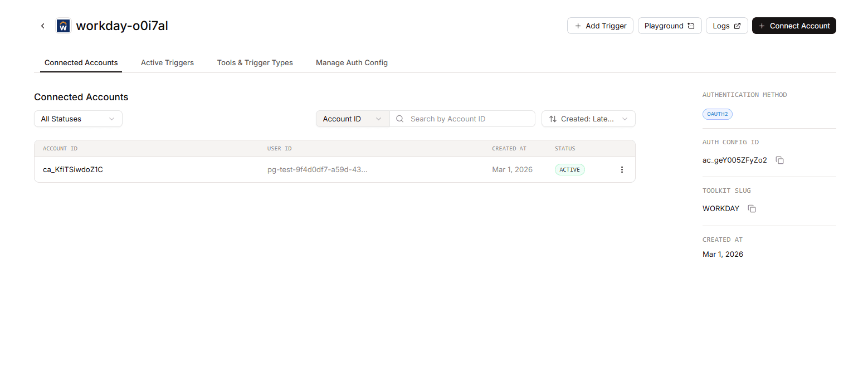Click the WORKDAY toolkit slug text
The height and width of the screenshot is (381, 868).
coord(721,209)
